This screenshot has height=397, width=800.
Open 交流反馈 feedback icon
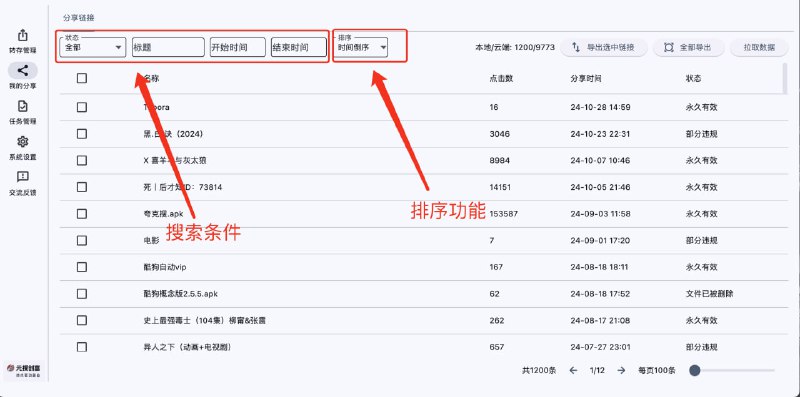(x=22, y=177)
